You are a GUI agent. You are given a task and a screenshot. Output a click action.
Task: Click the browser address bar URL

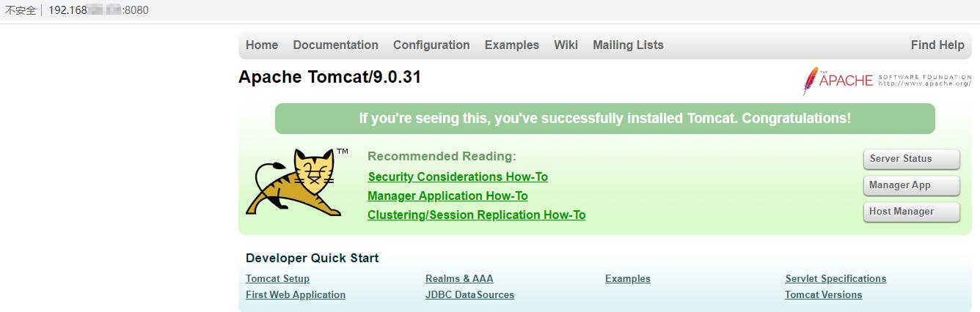coord(98,10)
